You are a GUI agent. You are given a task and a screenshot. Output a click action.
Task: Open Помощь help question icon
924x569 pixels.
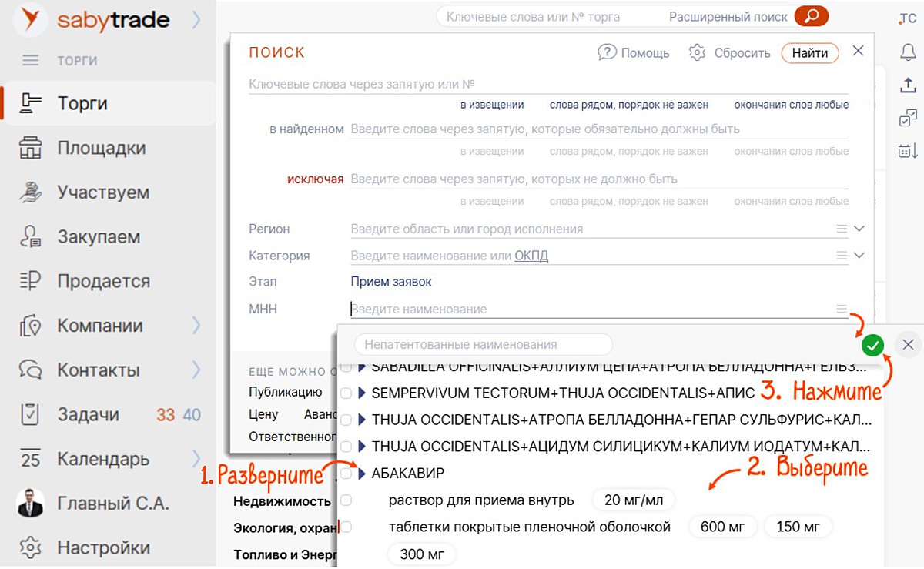pyautogui.click(x=608, y=52)
